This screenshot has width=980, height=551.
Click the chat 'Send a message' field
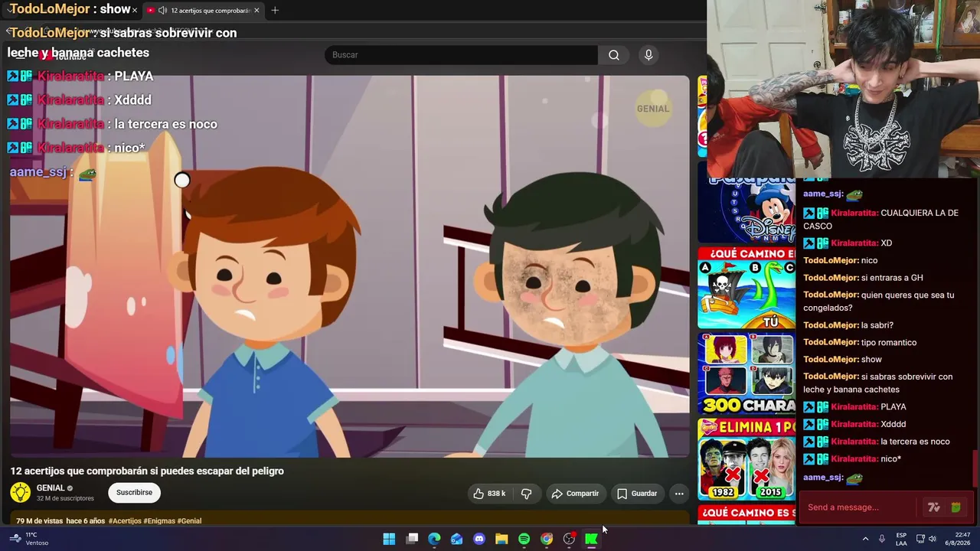pyautogui.click(x=857, y=507)
